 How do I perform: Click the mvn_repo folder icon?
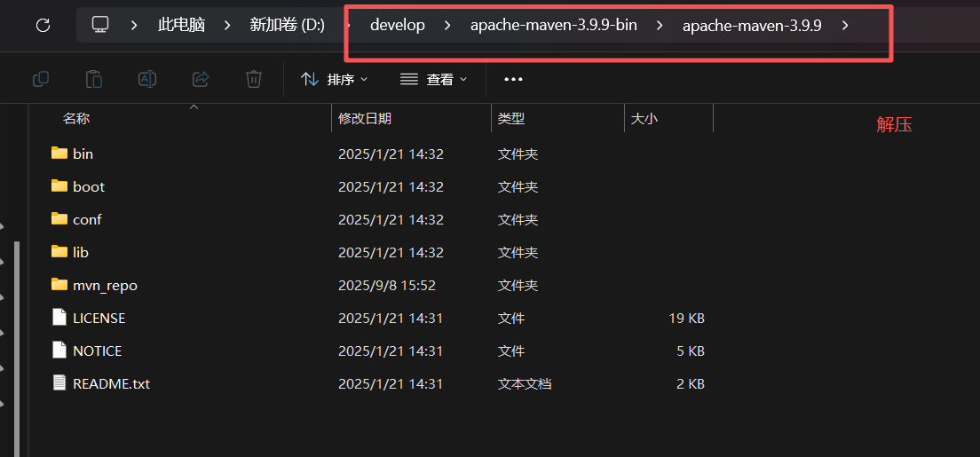coord(59,285)
